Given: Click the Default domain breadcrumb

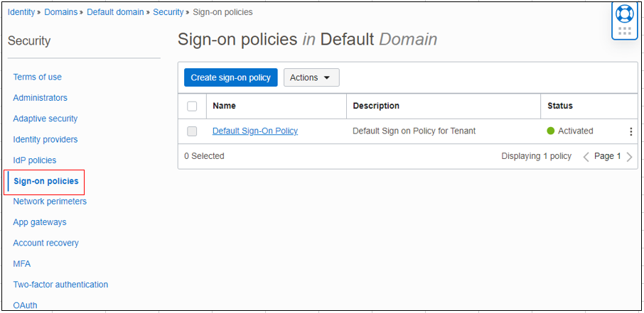Looking at the screenshot, I should (x=114, y=12).
